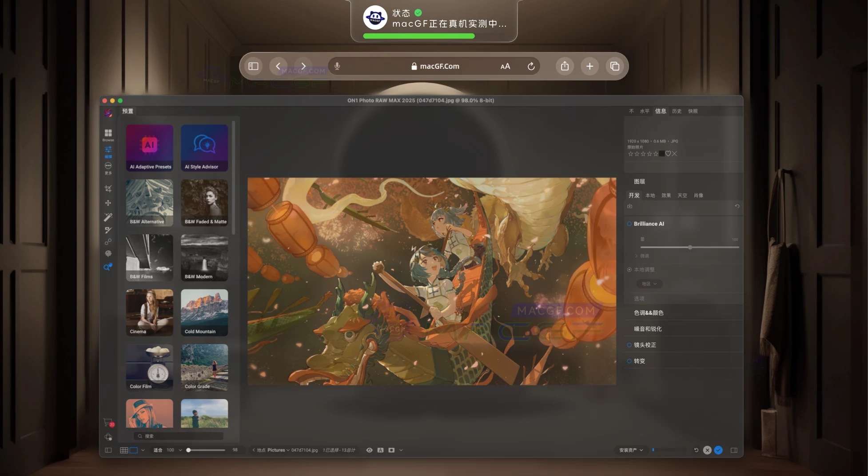Open the 地区 region dropdown
The height and width of the screenshot is (476, 868).
coord(649,284)
